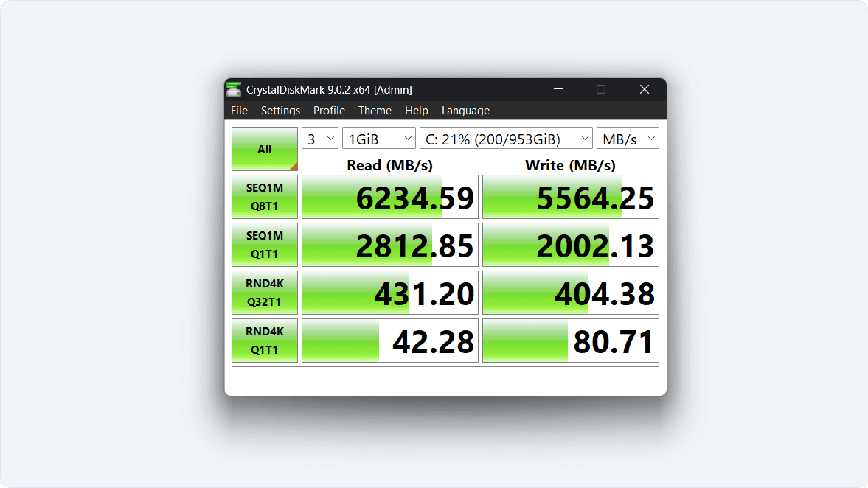This screenshot has width=868, height=488.
Task: Click the 42.28 read result
Action: pyautogui.click(x=389, y=341)
